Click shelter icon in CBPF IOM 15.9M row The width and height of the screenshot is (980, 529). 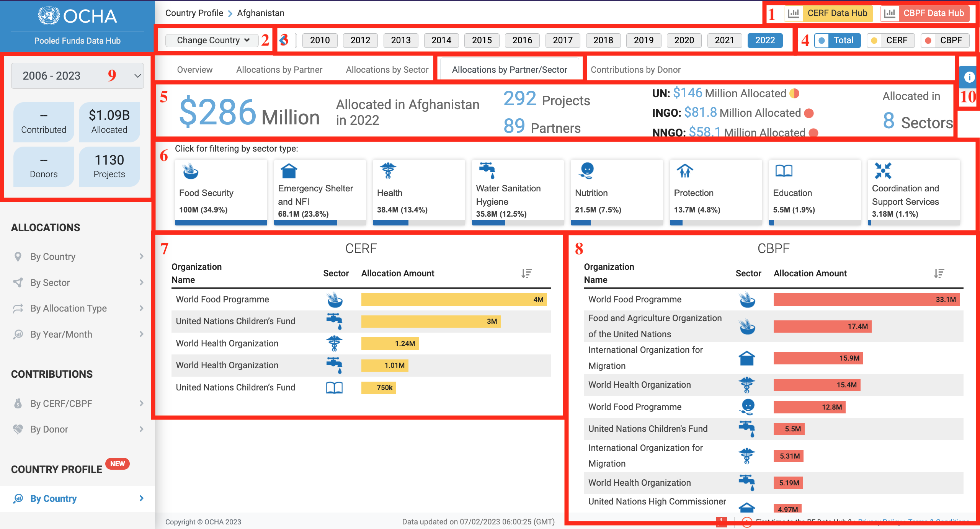(x=747, y=358)
